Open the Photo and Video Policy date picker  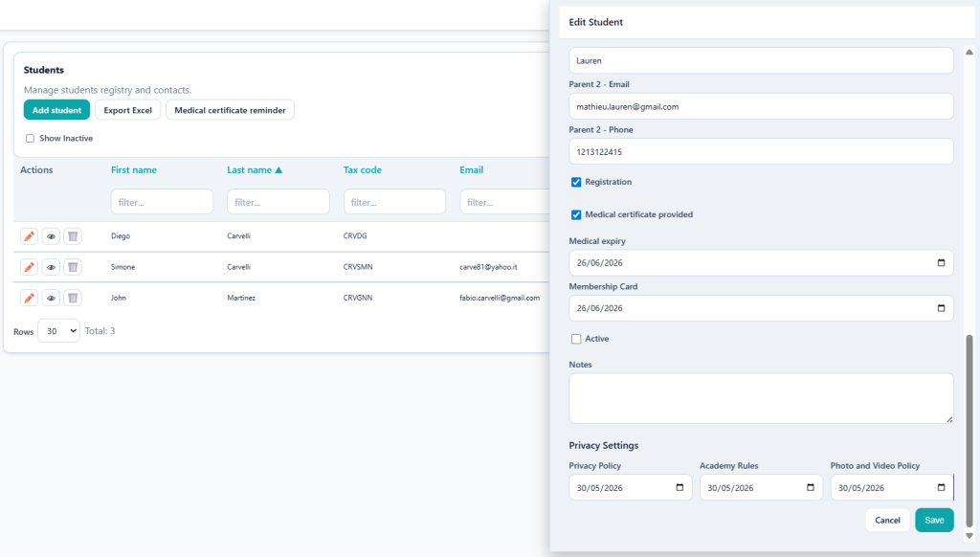pos(939,487)
